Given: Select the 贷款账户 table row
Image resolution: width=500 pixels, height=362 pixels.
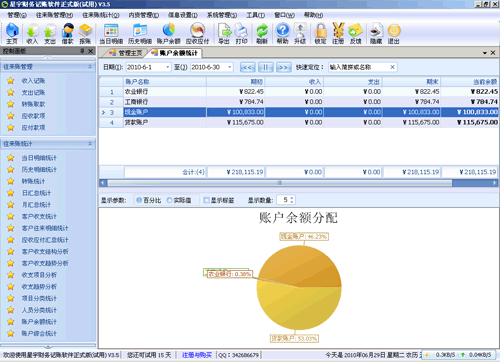Looking at the screenshot, I should click(x=299, y=122).
